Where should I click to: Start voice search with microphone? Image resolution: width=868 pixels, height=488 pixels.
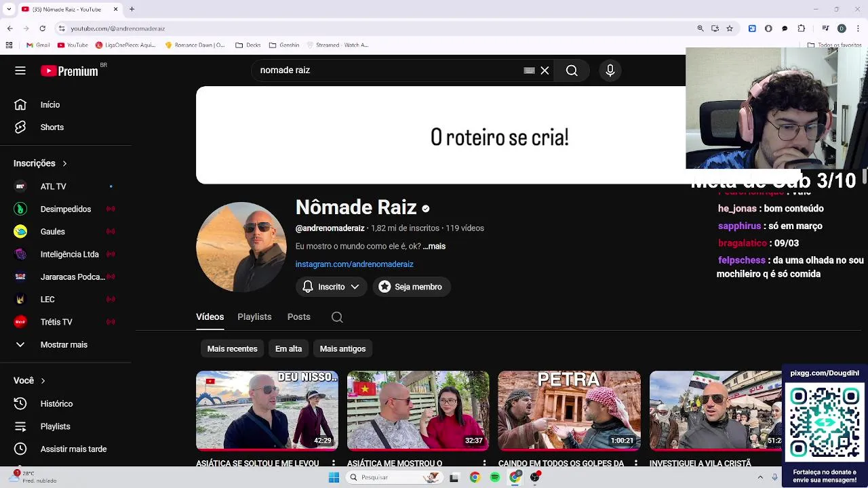(610, 70)
